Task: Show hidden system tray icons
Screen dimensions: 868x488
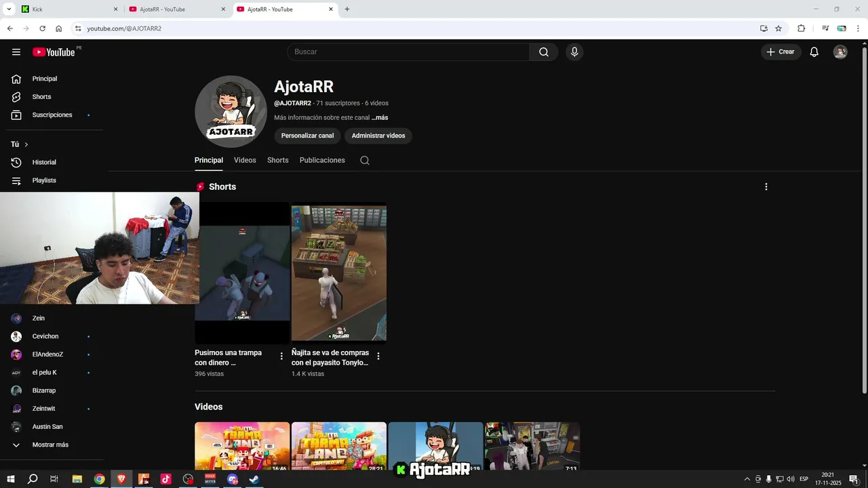Action: point(747,479)
